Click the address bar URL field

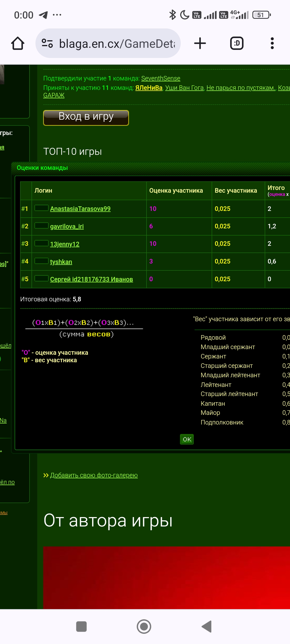(x=117, y=43)
